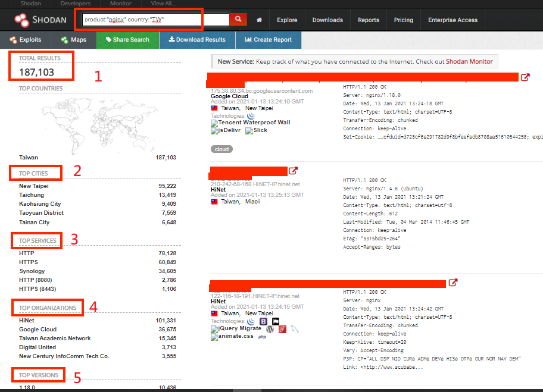Open Enterprise Access in the navigation bar
Viewport: 543px width, 392px height.
pyautogui.click(x=453, y=20)
